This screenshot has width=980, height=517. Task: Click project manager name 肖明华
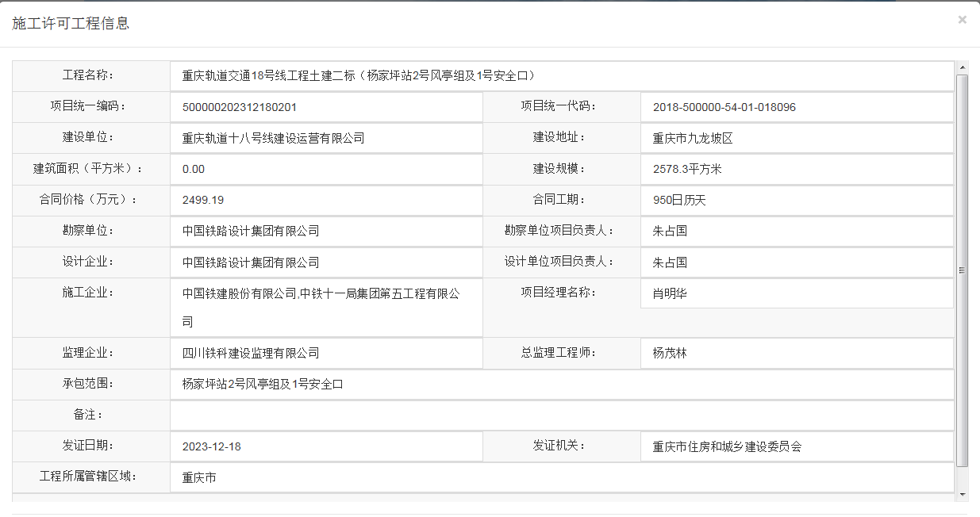670,293
